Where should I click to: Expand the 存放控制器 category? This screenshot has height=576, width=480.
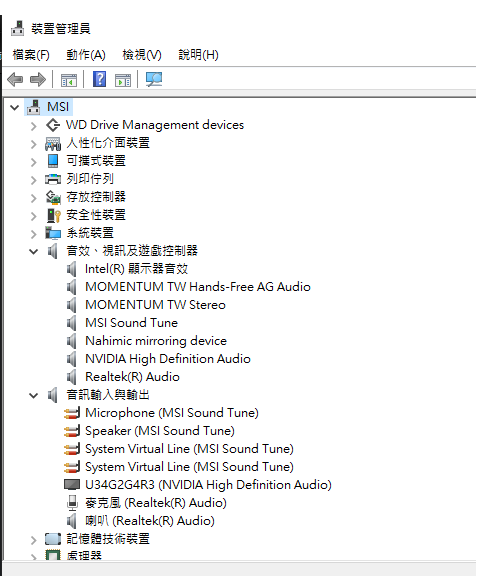(x=34, y=198)
